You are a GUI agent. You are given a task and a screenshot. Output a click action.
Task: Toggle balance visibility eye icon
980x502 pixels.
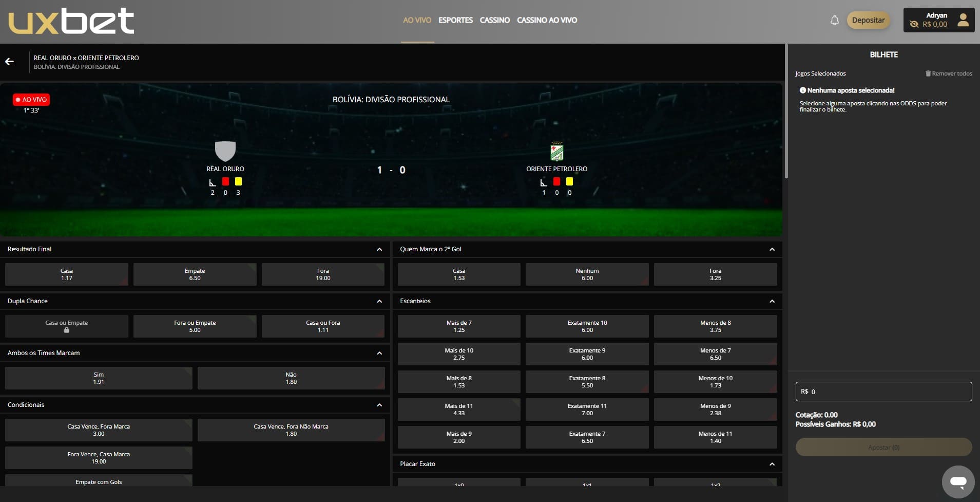[x=914, y=24]
